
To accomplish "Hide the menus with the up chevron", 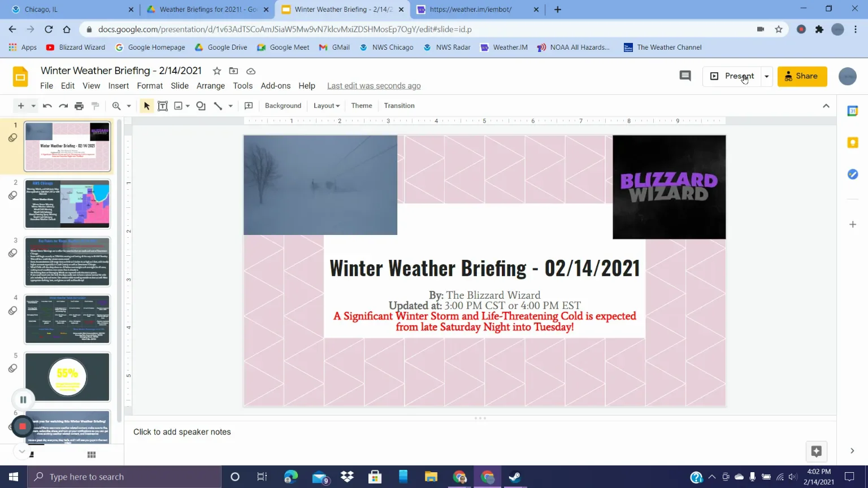I will click(x=826, y=106).
